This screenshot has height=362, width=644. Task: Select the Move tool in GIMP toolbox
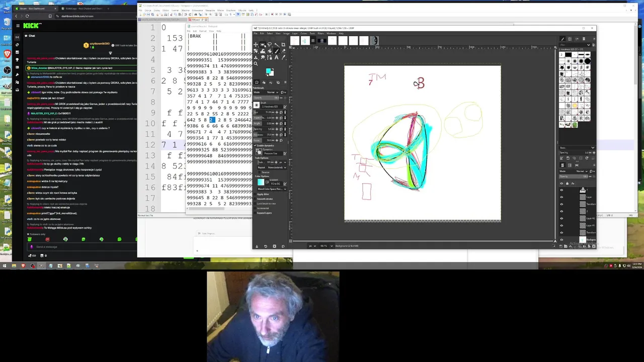tap(256, 44)
